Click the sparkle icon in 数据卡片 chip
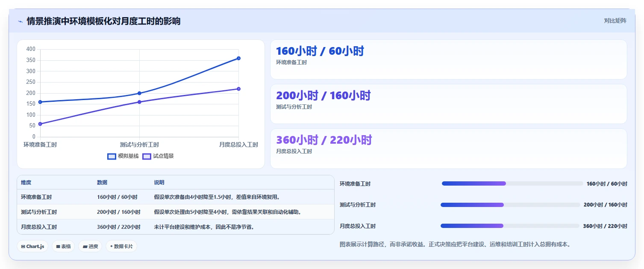This screenshot has height=269, width=644. [111, 246]
